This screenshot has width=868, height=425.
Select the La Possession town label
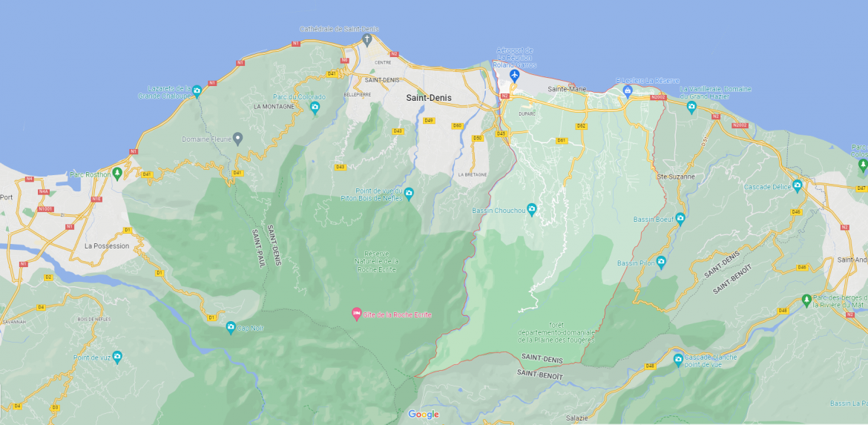pos(106,246)
